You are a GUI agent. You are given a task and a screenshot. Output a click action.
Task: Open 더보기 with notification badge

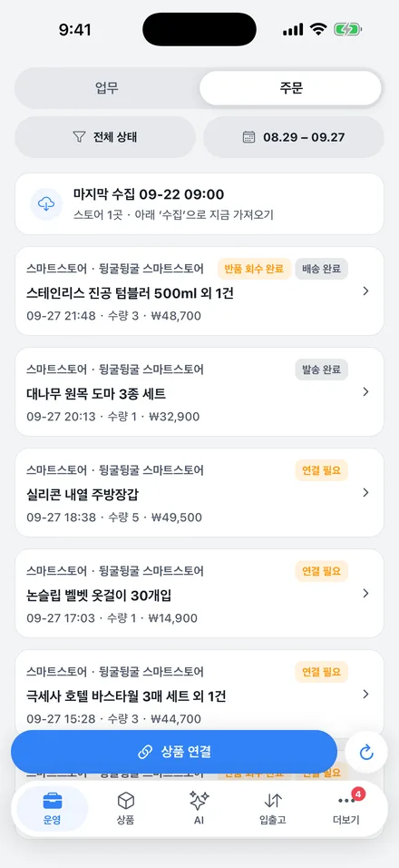coord(346,809)
